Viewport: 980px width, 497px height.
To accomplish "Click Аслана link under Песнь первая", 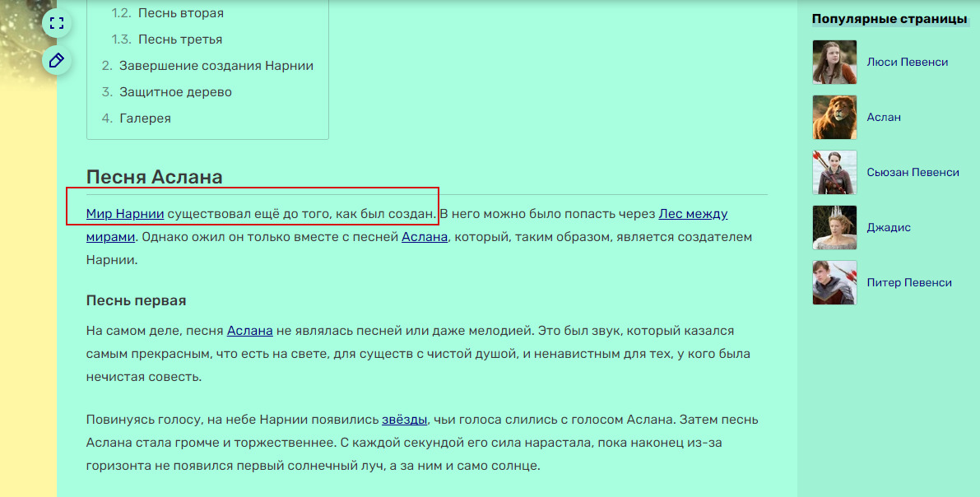I will (x=249, y=331).
